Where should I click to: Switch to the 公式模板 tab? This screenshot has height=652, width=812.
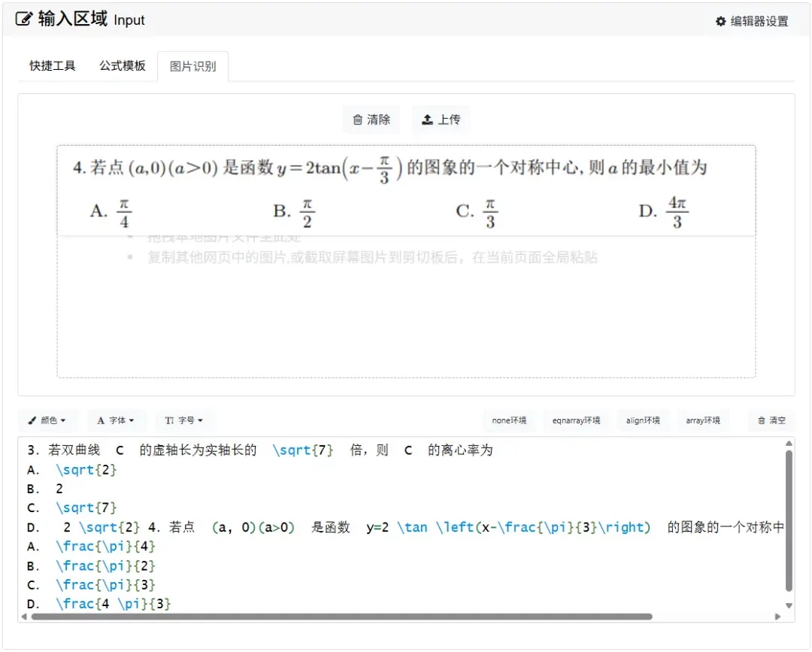122,66
